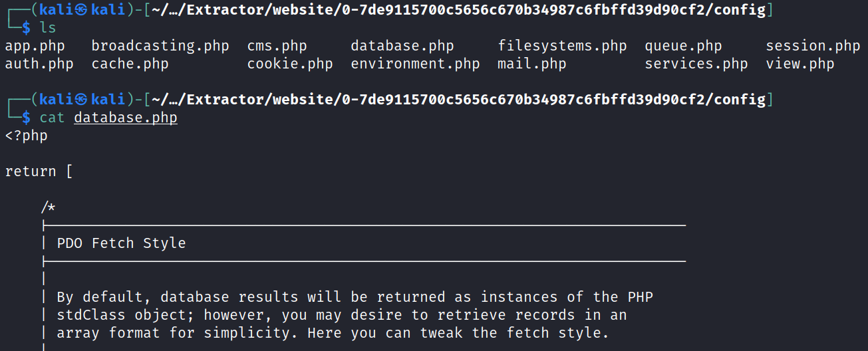Click the 'return [' line of code
Image resolution: width=868 pixels, height=351 pixels.
tap(39, 172)
